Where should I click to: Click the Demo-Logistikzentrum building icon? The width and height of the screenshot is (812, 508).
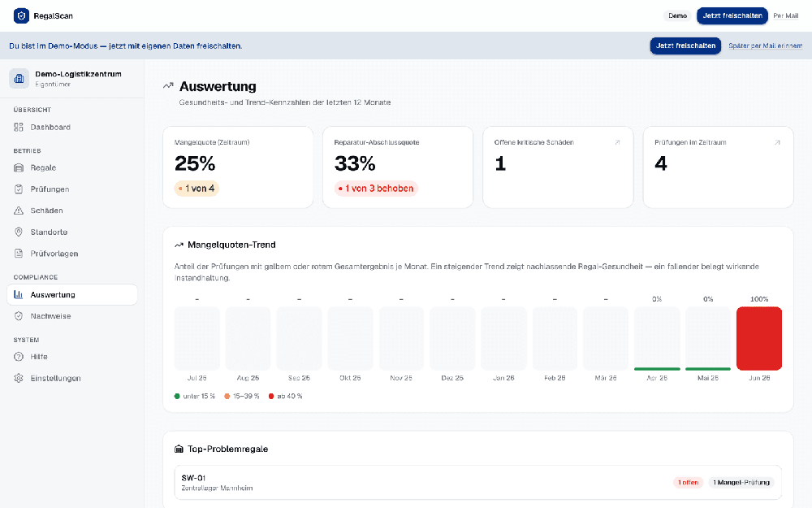point(19,79)
